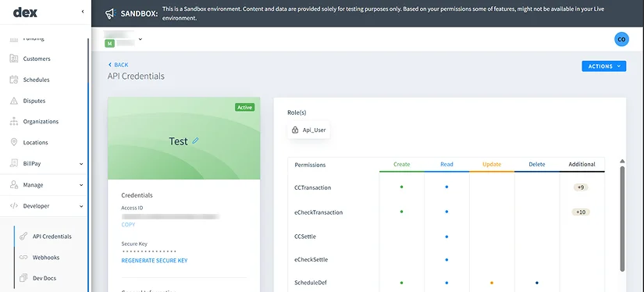Screen dimensions: 644x292
Task: Click ScheduleDef Update orange dot
Action: click(x=492, y=283)
